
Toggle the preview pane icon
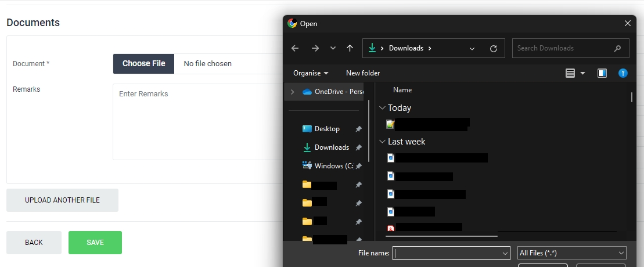click(602, 73)
